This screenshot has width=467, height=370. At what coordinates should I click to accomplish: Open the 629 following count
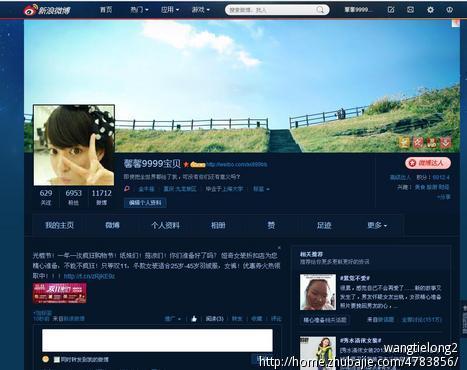tap(46, 197)
